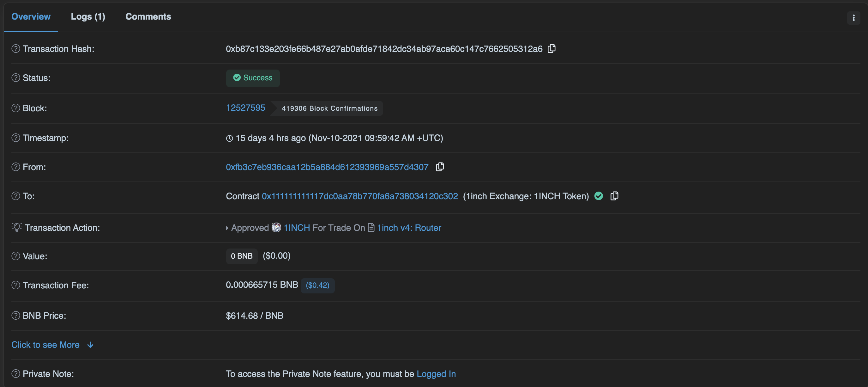Open contract address 0x11111111... link
This screenshot has height=387, width=868.
click(x=359, y=196)
